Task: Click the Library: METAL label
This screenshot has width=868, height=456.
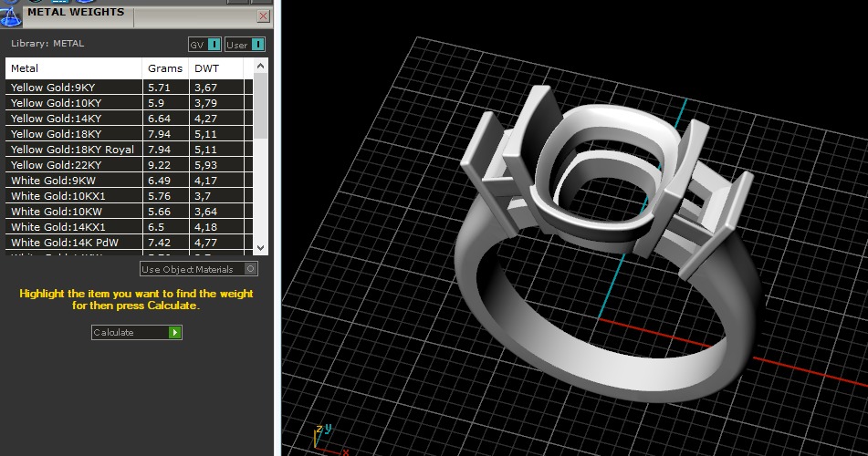Action: [47, 43]
